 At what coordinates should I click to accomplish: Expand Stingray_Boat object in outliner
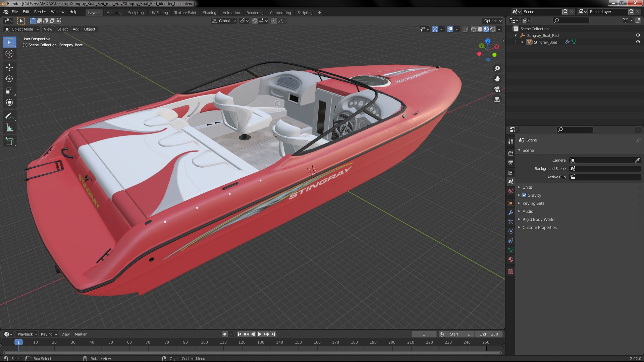click(523, 42)
